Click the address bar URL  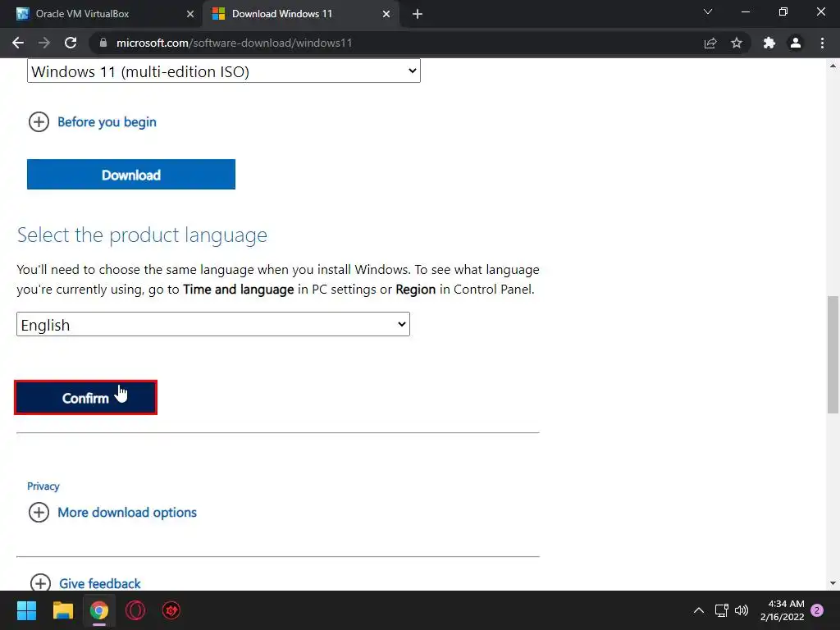pyautogui.click(x=234, y=43)
